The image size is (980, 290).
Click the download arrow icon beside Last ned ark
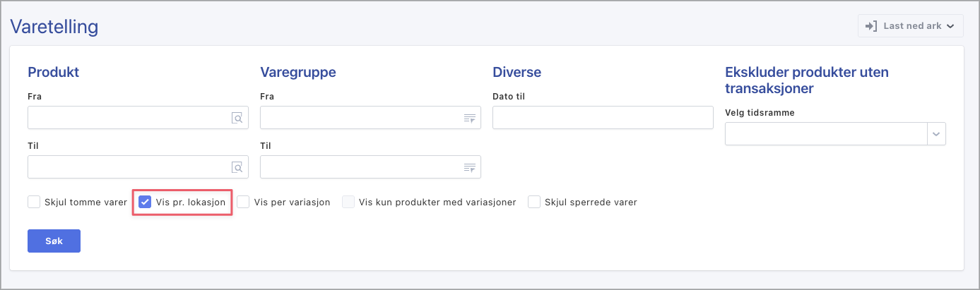click(871, 26)
